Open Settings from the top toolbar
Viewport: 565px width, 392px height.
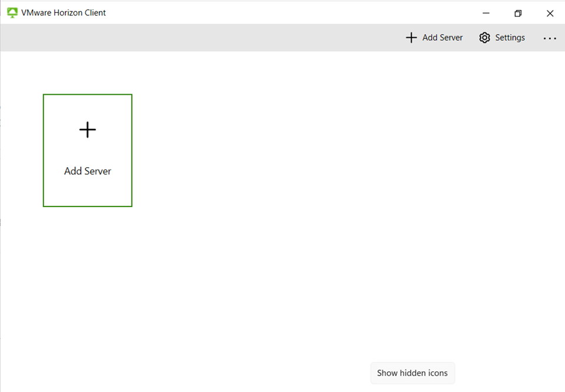(x=501, y=37)
